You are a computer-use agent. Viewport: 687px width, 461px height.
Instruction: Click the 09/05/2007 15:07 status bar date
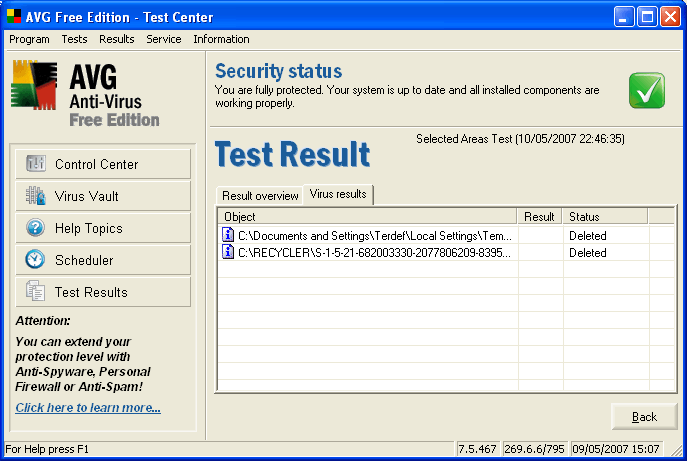pos(616,449)
